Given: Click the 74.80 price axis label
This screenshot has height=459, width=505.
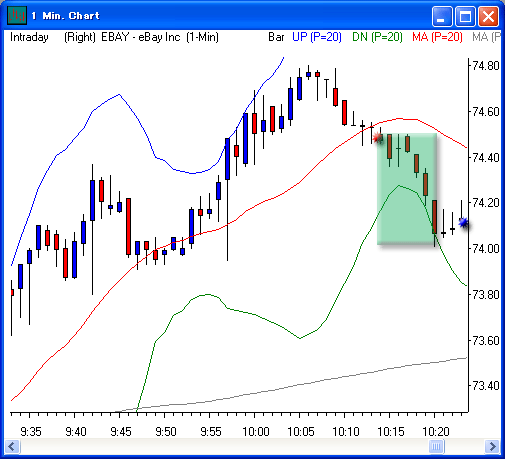Looking at the screenshot, I should [x=486, y=66].
